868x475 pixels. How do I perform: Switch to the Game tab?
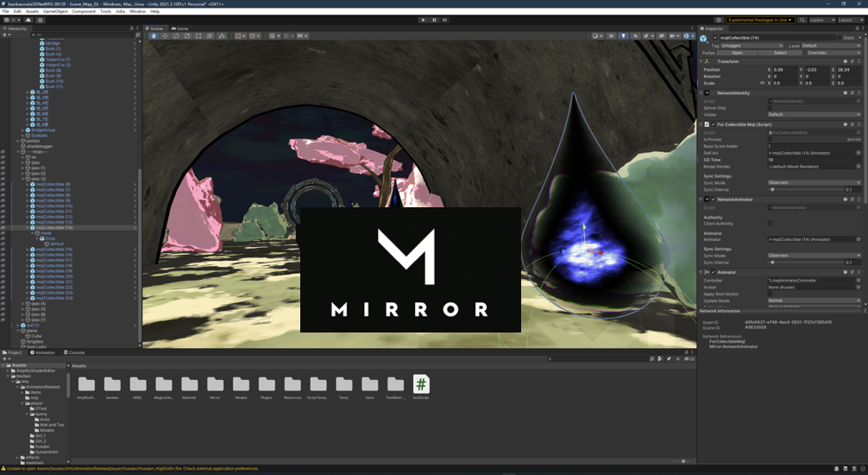[180, 28]
